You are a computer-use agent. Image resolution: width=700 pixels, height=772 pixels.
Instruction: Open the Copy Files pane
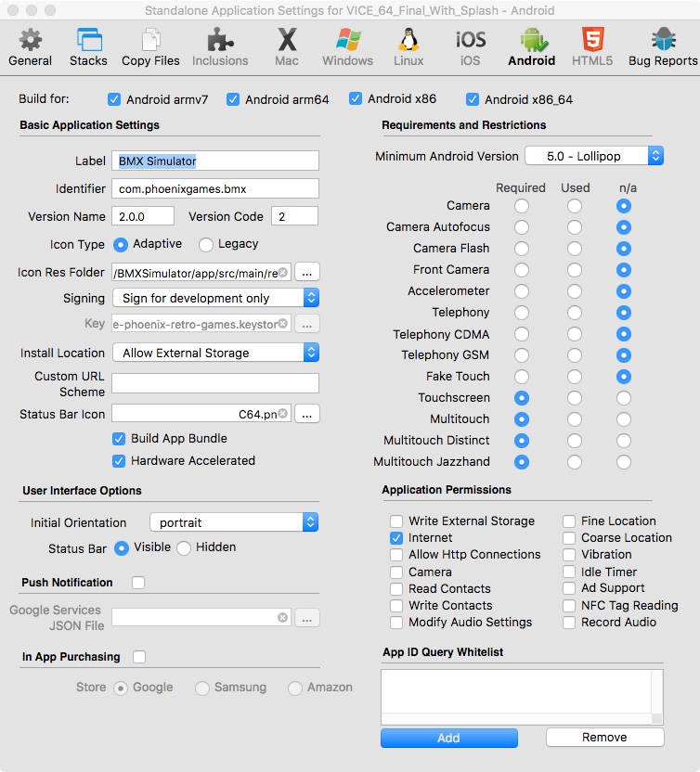pyautogui.click(x=150, y=46)
